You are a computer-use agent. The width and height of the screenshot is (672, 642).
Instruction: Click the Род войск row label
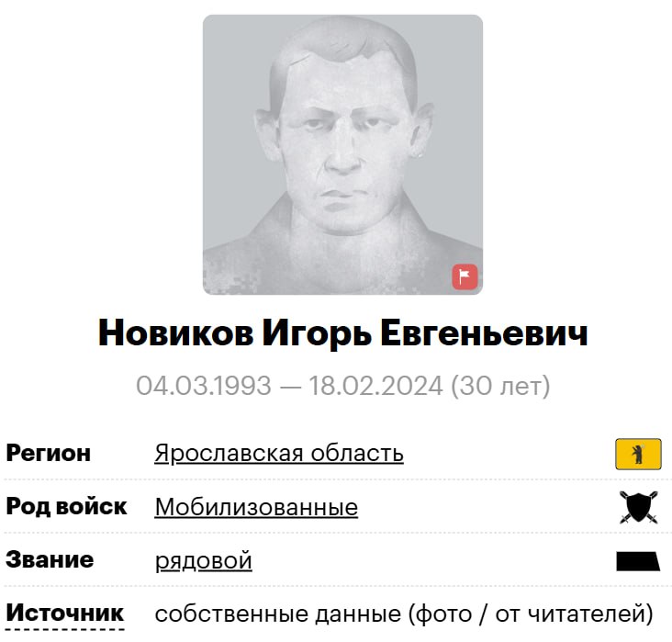[x=66, y=506]
